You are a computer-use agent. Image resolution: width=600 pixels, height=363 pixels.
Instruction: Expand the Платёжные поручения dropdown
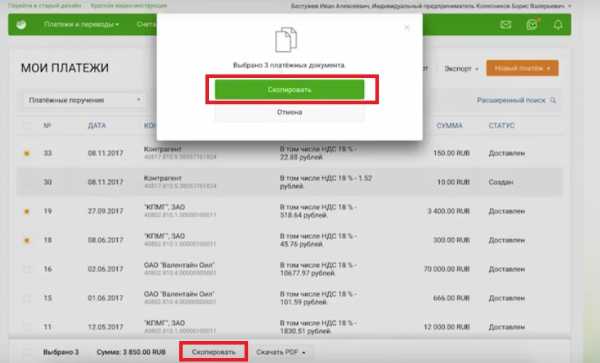pos(83,100)
